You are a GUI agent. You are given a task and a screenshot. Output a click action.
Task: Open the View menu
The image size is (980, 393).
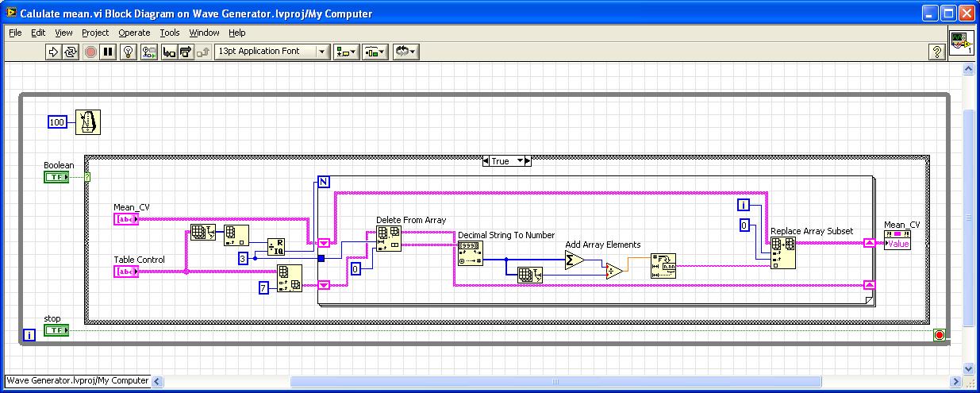pos(64,33)
